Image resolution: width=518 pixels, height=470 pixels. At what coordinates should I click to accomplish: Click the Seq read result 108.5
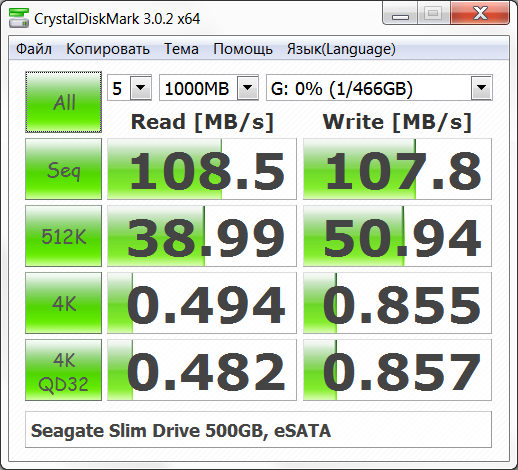(x=202, y=169)
